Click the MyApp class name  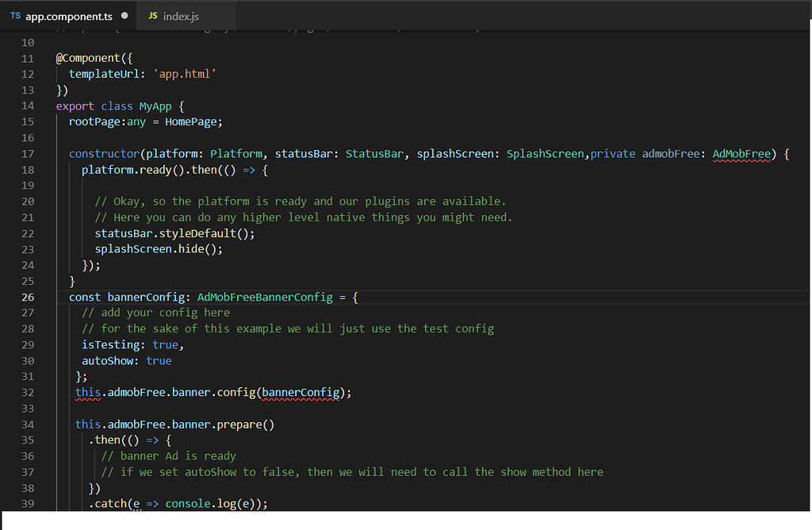(155, 106)
